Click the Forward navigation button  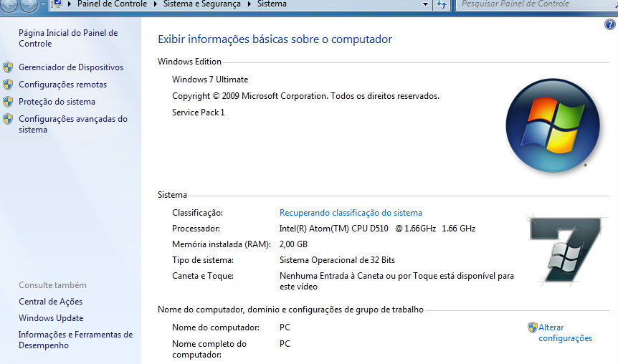[x=29, y=4]
